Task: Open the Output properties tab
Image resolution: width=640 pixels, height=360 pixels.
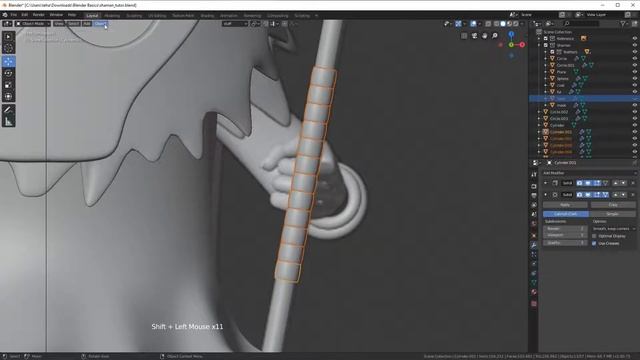Action: click(534, 196)
